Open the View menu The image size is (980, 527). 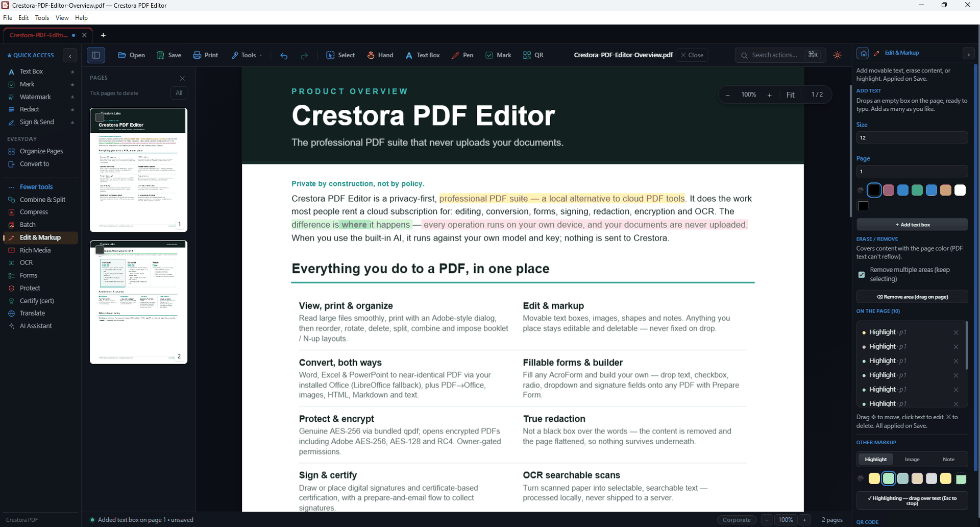(x=62, y=18)
